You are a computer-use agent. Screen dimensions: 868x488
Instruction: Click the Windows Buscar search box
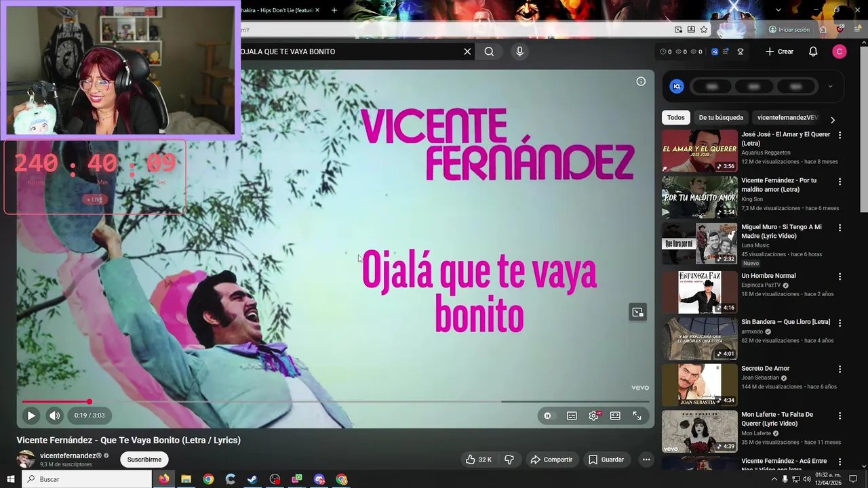point(87,479)
